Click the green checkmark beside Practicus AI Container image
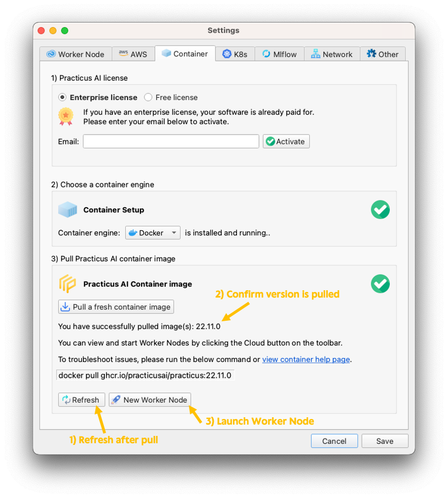This screenshot has width=448, height=498. coord(380,283)
